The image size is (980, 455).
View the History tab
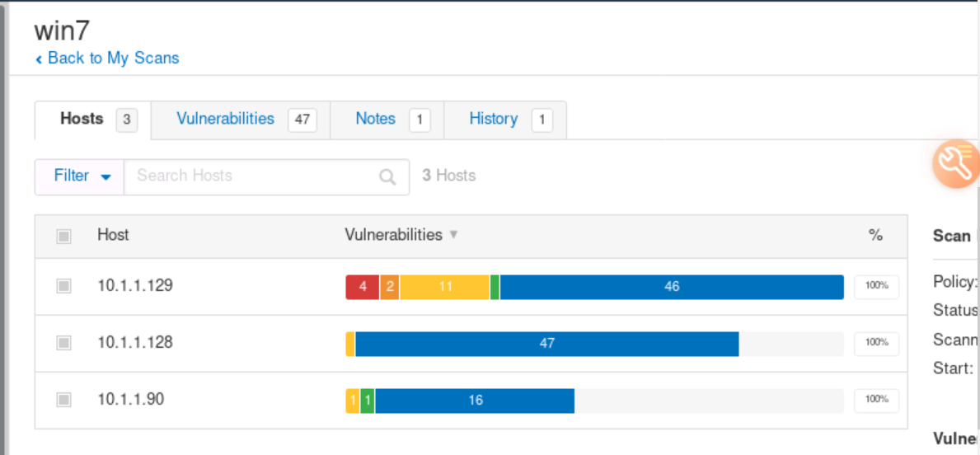click(493, 119)
